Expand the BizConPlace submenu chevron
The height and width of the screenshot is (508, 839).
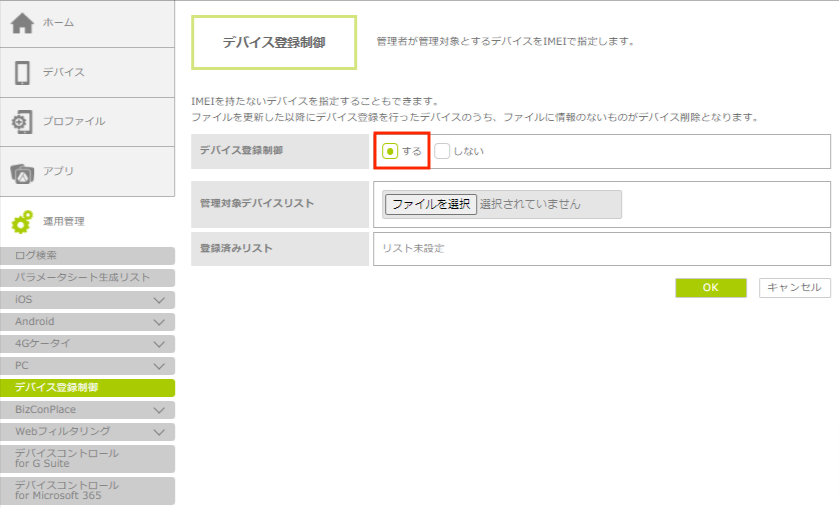coord(159,410)
